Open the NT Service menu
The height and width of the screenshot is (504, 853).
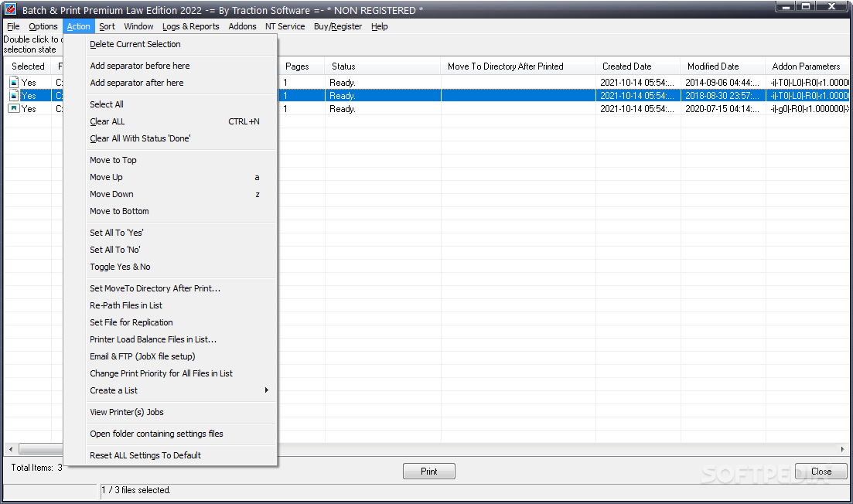click(285, 26)
